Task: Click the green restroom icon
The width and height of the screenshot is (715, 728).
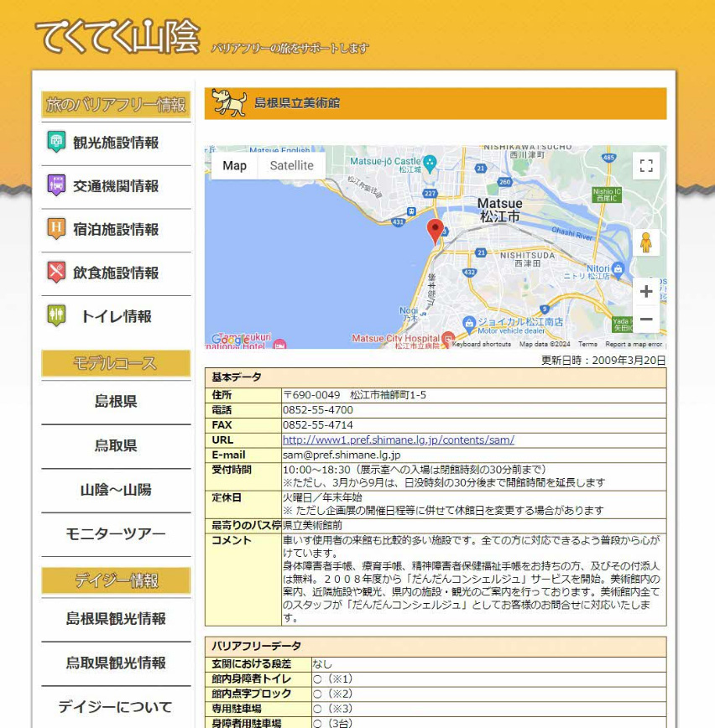Action: pyautogui.click(x=56, y=315)
